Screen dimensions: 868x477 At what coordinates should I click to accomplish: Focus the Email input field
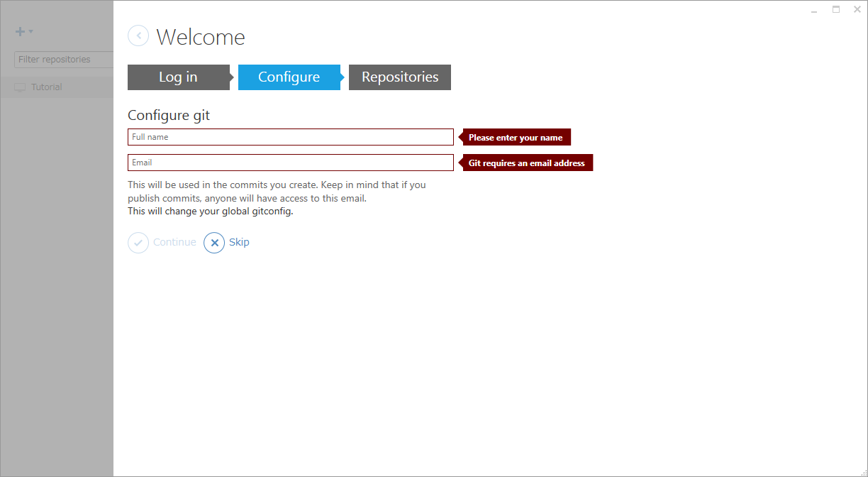click(291, 163)
